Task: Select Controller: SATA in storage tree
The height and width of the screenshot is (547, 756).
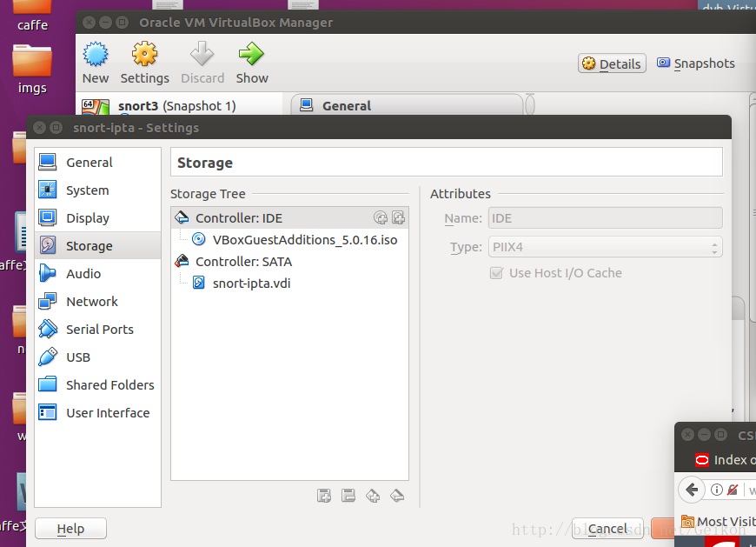Action: click(289, 262)
